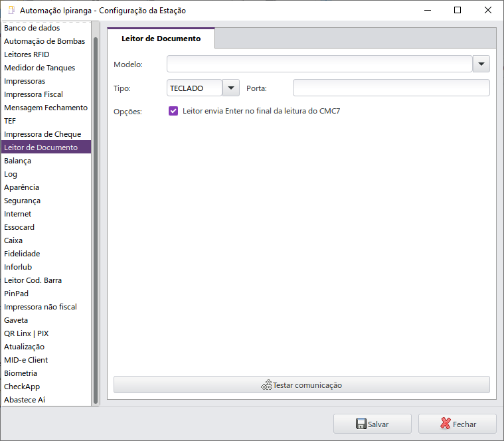Select MID-e Client entry
Screen dimensions: 504x441
(x=46, y=360)
